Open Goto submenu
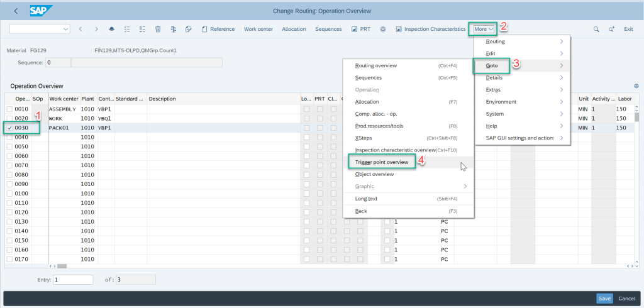This screenshot has height=308, width=644. tap(523, 66)
